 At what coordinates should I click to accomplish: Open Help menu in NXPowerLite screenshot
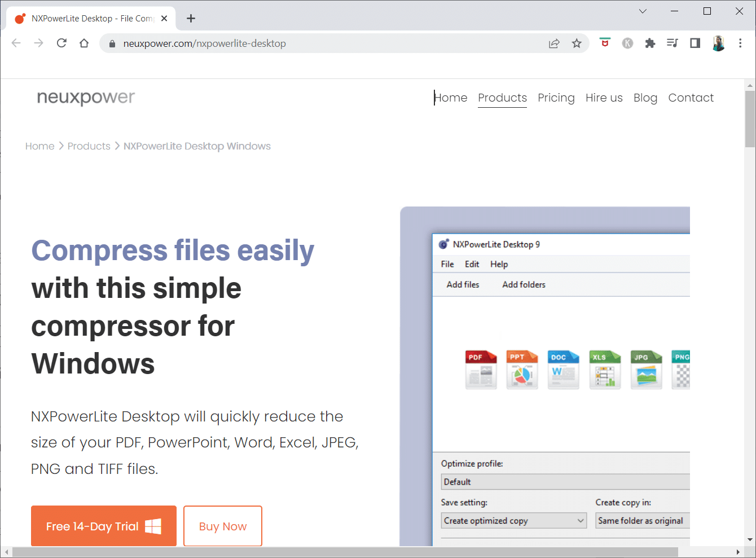tap(499, 264)
